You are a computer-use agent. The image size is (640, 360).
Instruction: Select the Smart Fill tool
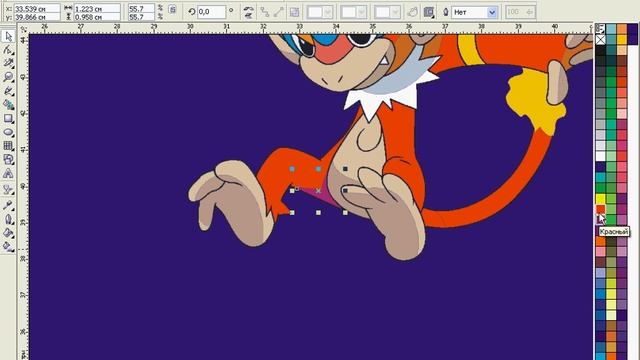(x=8, y=105)
